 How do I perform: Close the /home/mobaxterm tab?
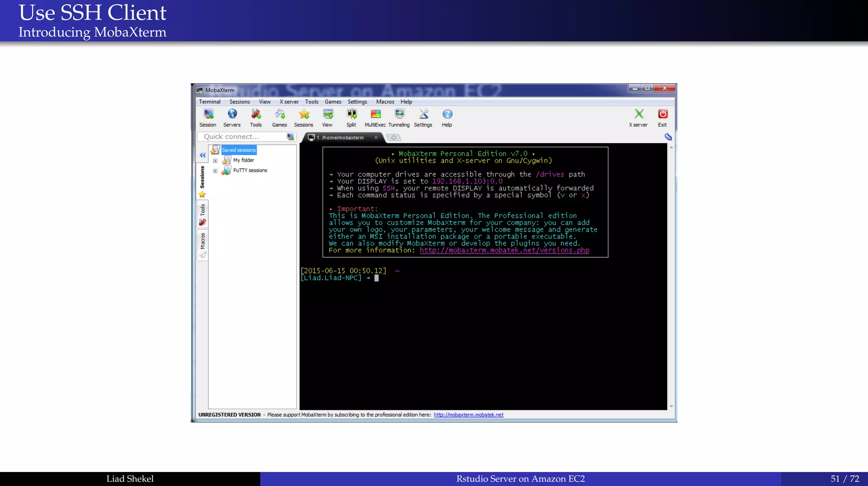[376, 137]
